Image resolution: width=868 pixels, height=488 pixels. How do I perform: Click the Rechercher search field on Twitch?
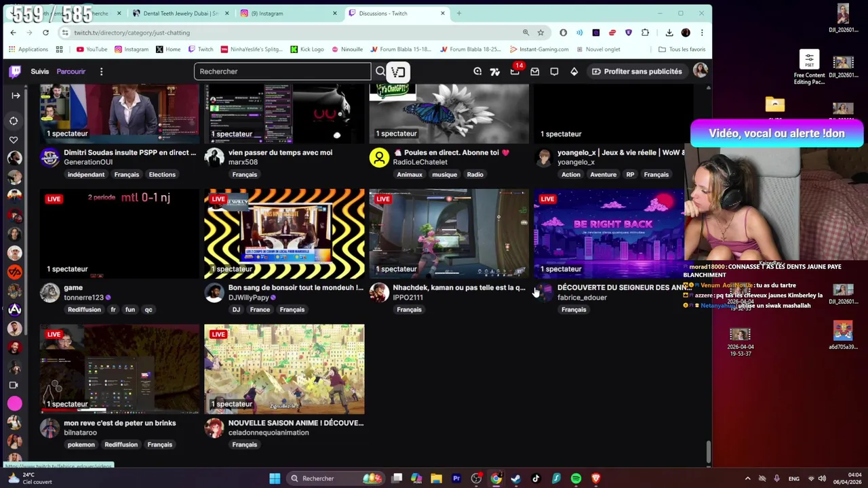[x=282, y=71]
